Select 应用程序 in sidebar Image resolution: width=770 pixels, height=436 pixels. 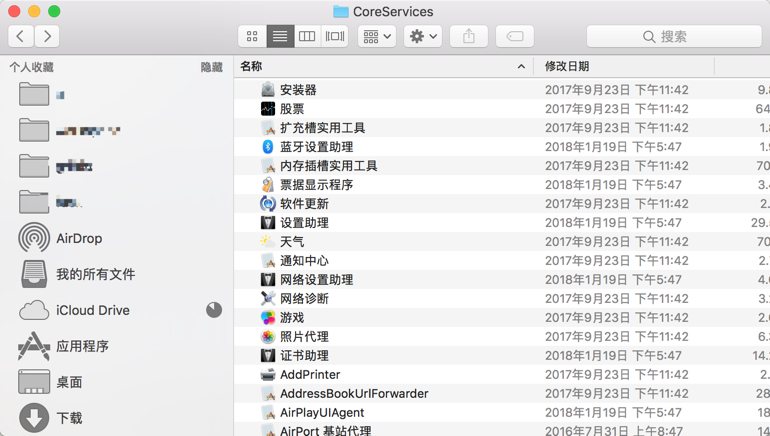click(x=82, y=346)
